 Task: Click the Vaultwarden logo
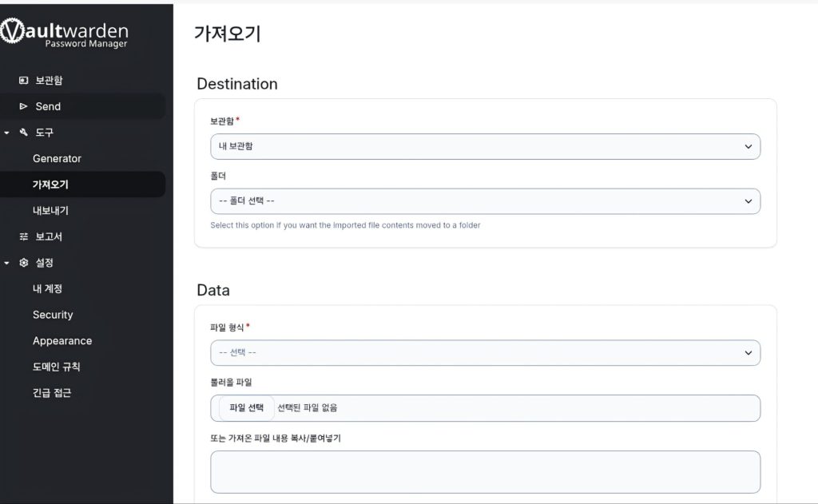(x=64, y=33)
